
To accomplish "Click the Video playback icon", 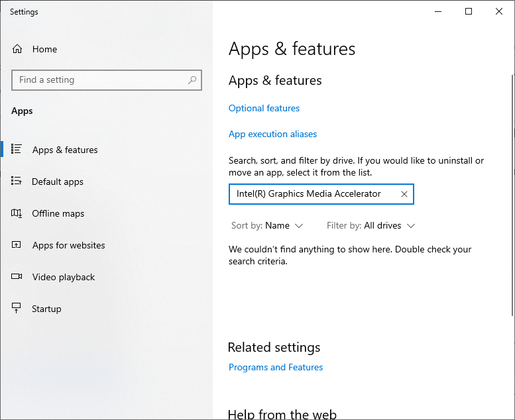I will click(17, 277).
